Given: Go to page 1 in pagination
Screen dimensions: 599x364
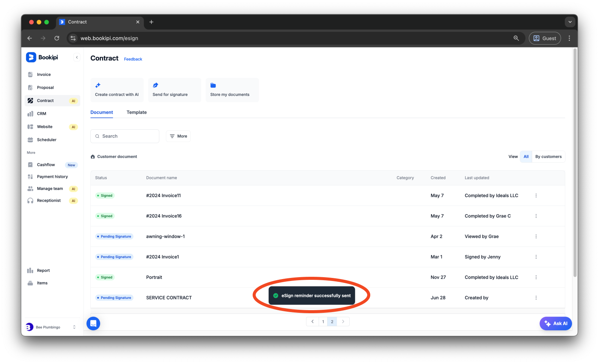Looking at the screenshot, I should (x=323, y=322).
